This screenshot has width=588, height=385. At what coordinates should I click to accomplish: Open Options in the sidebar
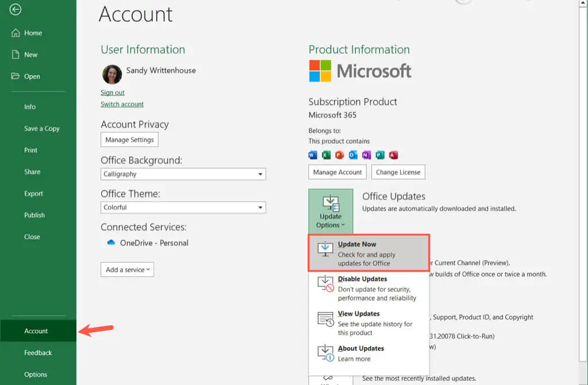36,375
